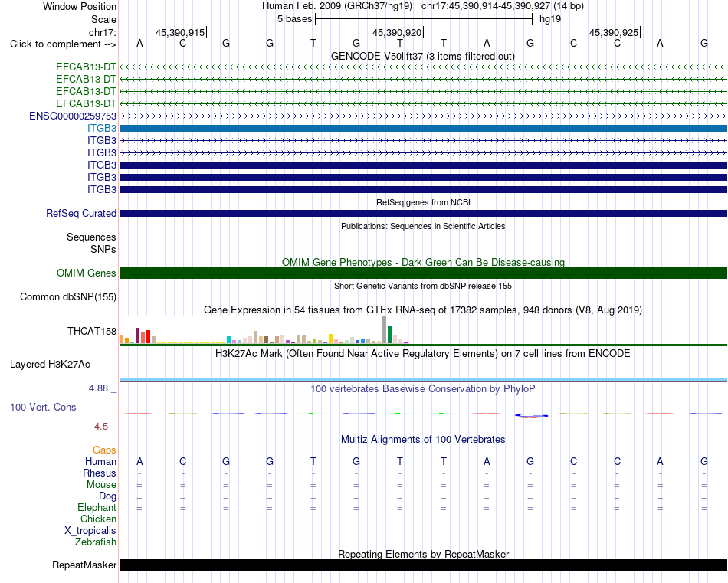Click the SNPs track label

[103, 249]
